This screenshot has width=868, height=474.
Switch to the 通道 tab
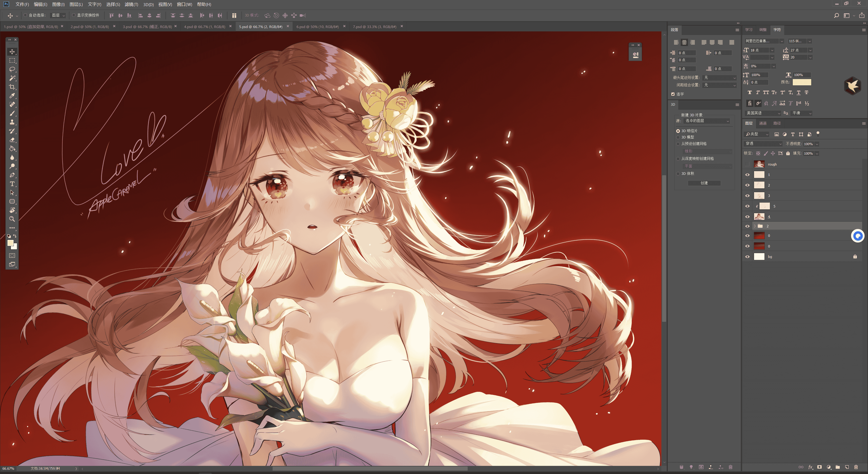coord(763,123)
